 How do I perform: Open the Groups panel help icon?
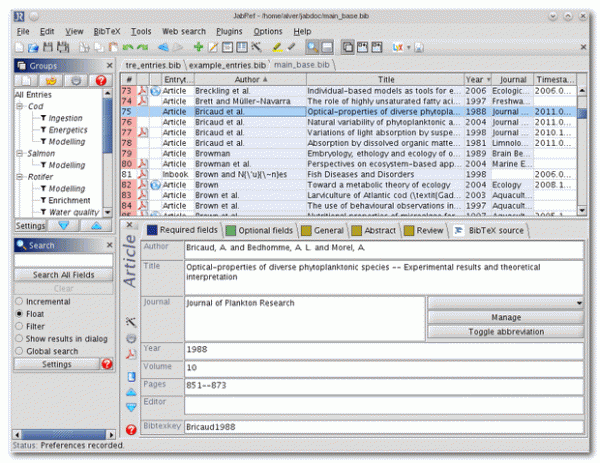click(x=99, y=80)
